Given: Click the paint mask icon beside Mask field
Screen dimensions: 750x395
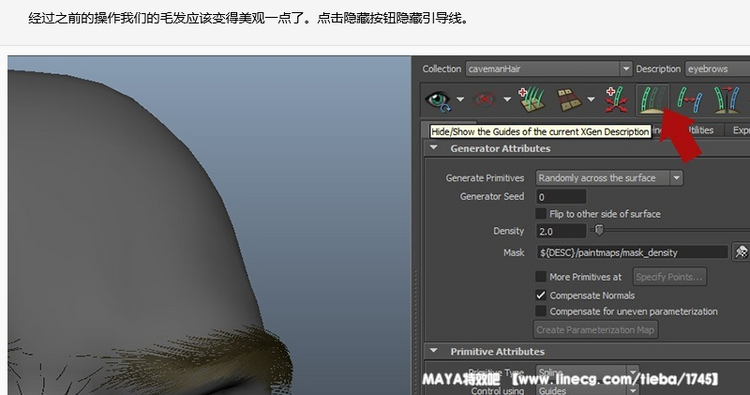Looking at the screenshot, I should click(x=741, y=252).
